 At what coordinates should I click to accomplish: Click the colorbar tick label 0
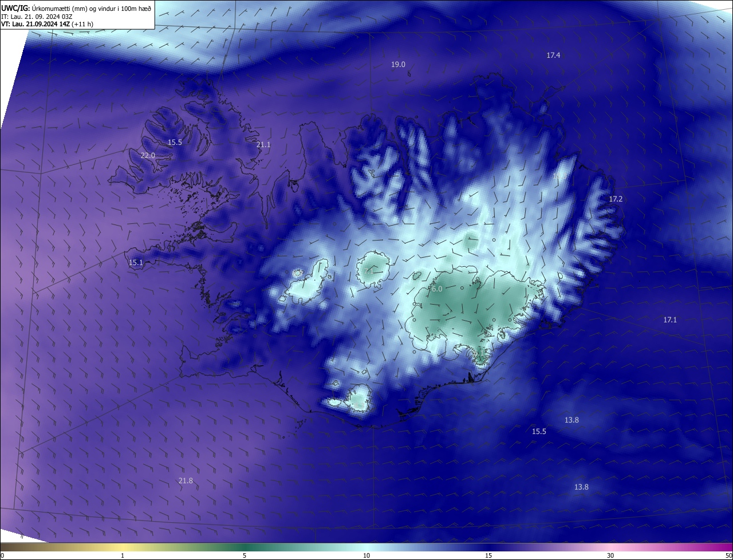click(x=2, y=555)
